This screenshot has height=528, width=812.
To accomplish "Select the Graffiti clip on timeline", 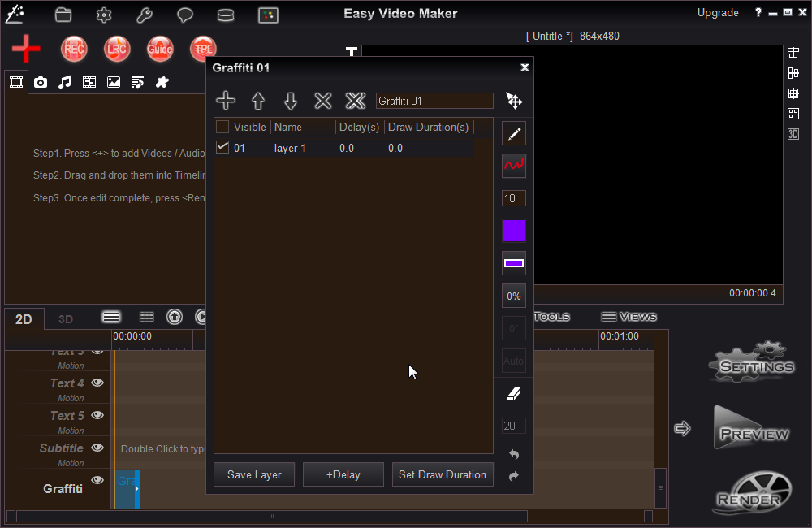I will click(127, 489).
